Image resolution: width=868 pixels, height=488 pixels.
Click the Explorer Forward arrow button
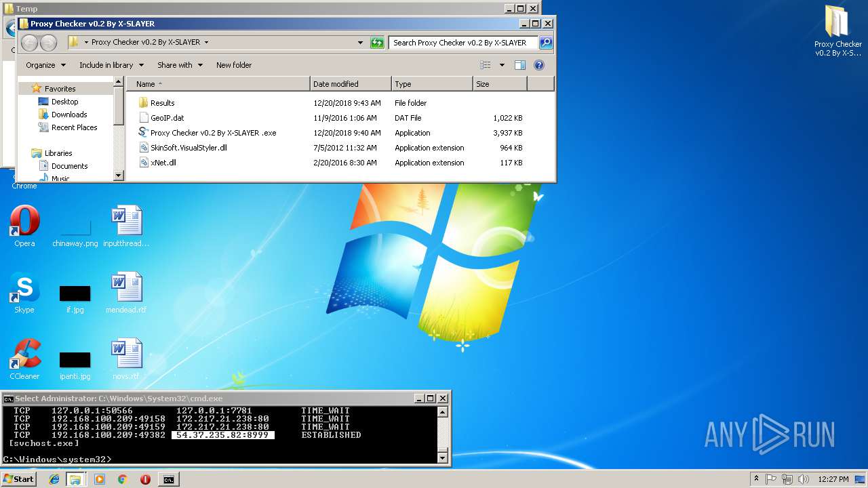[x=48, y=43]
